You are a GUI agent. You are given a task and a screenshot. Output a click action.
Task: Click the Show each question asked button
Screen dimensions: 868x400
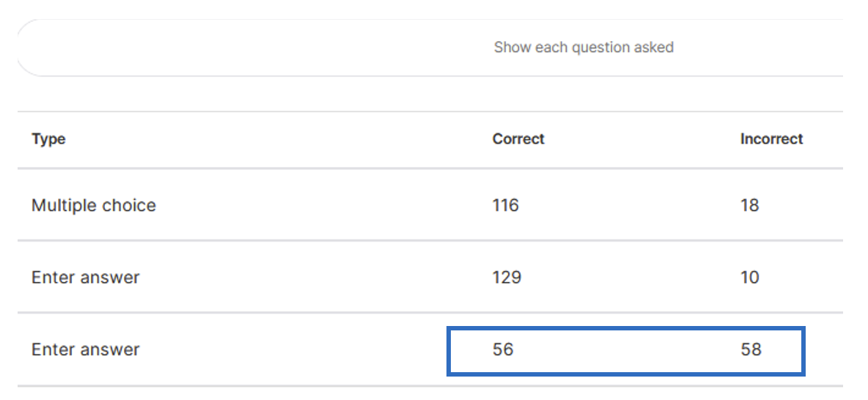point(584,48)
